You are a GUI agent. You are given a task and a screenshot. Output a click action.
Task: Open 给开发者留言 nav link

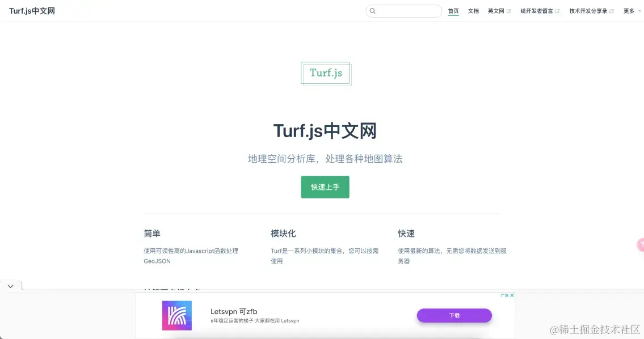(540, 11)
